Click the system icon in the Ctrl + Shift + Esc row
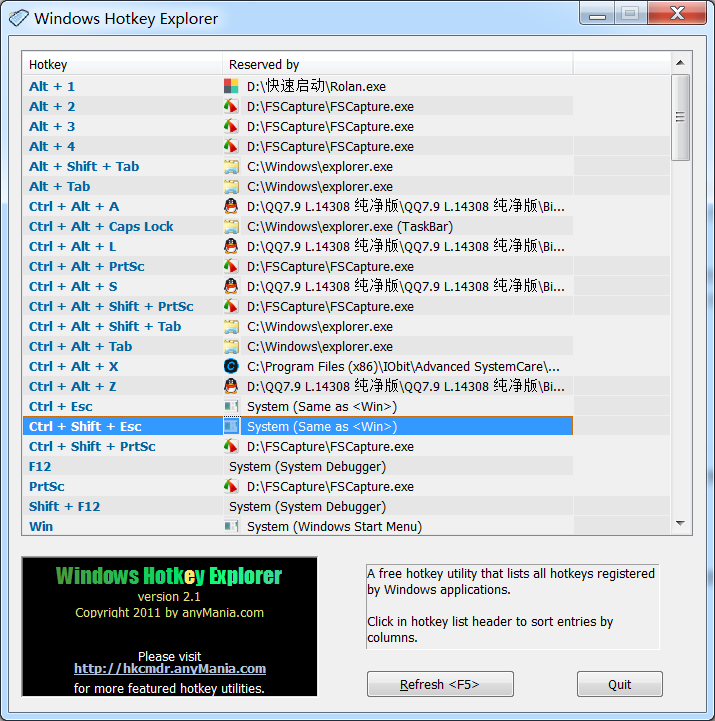Viewport: 715px width, 721px height. coord(231,426)
